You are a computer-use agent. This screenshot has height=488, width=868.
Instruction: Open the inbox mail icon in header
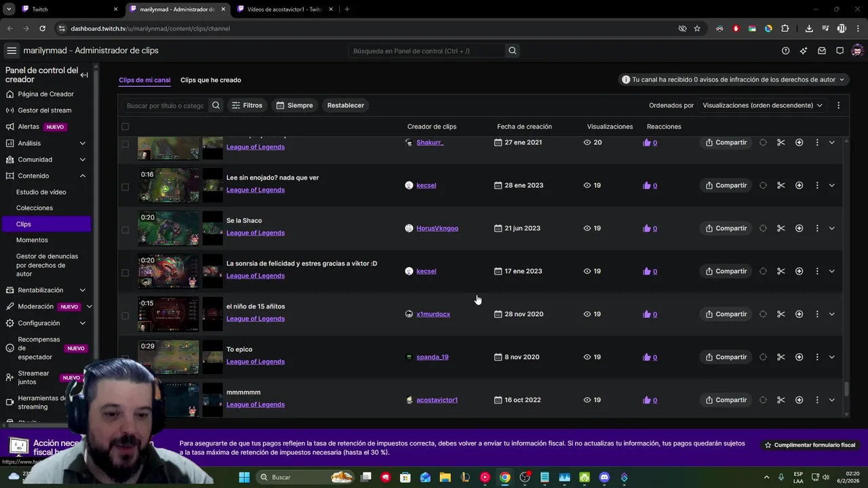coord(822,51)
